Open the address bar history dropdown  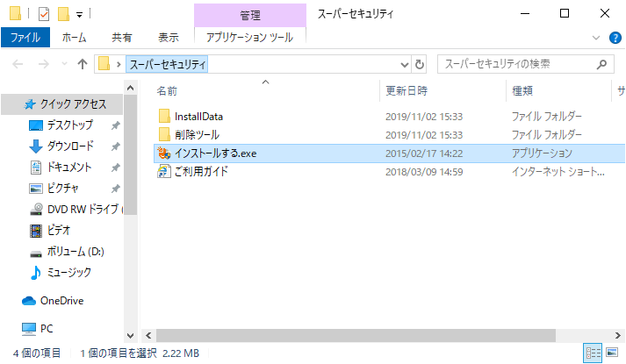pyautogui.click(x=405, y=64)
